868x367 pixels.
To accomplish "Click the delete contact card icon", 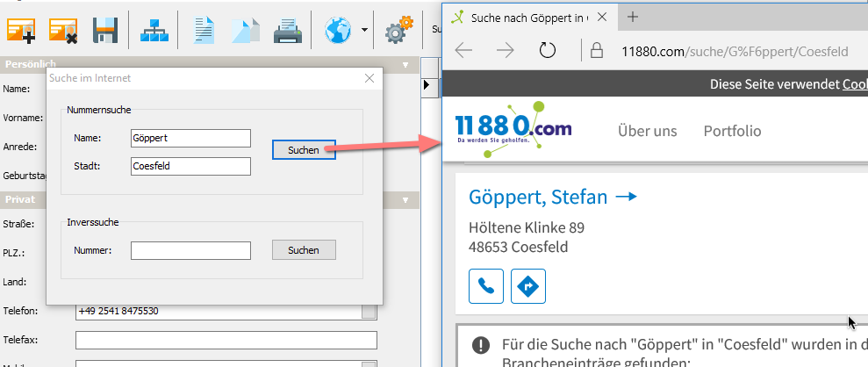I will pos(62,31).
